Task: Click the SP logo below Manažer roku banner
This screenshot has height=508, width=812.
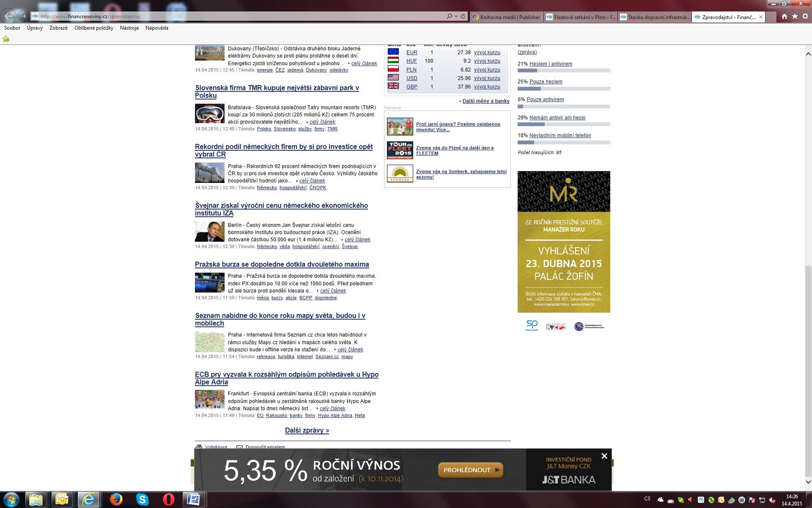Action: pos(532,326)
